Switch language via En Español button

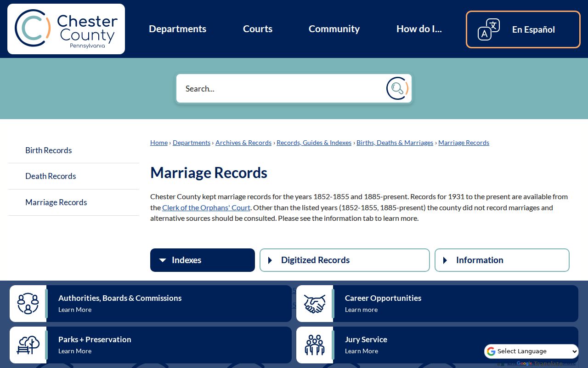pyautogui.click(x=523, y=29)
